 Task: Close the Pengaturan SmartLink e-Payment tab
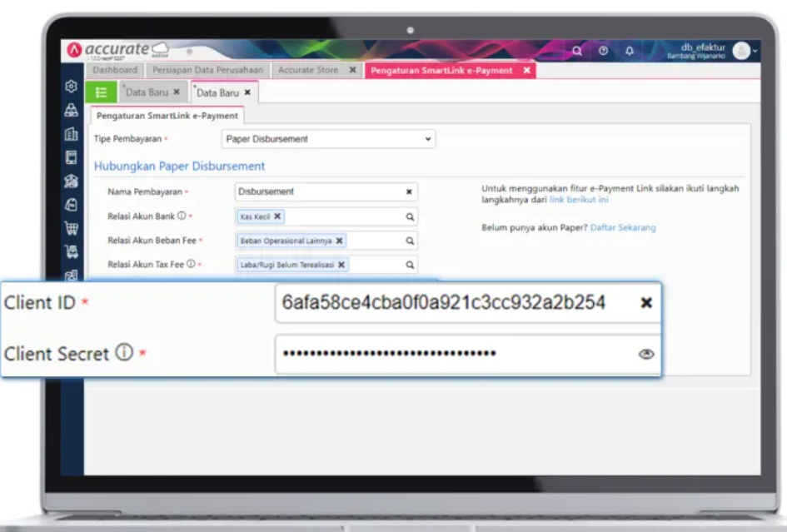point(527,70)
